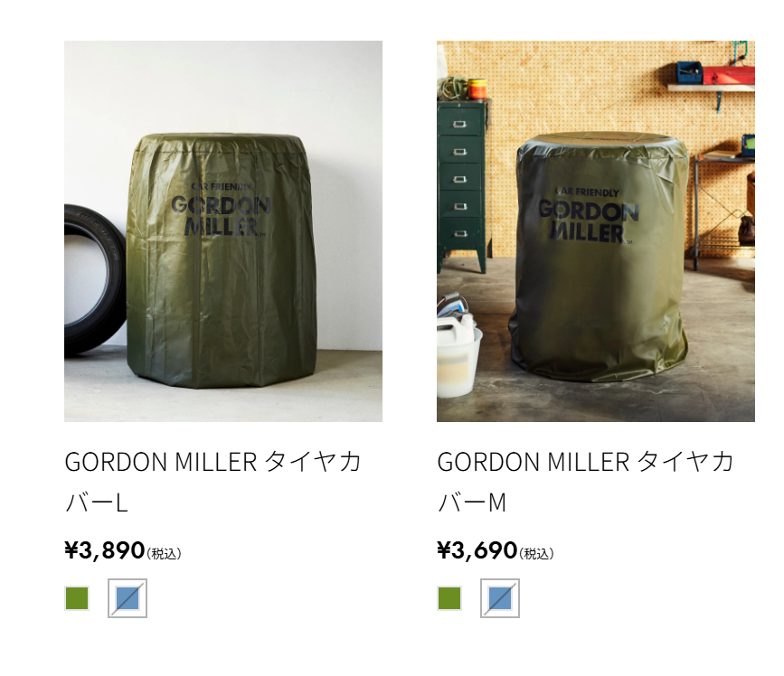784x676 pixels.
Task: Click the black tire beside cover L
Action: 95,280
